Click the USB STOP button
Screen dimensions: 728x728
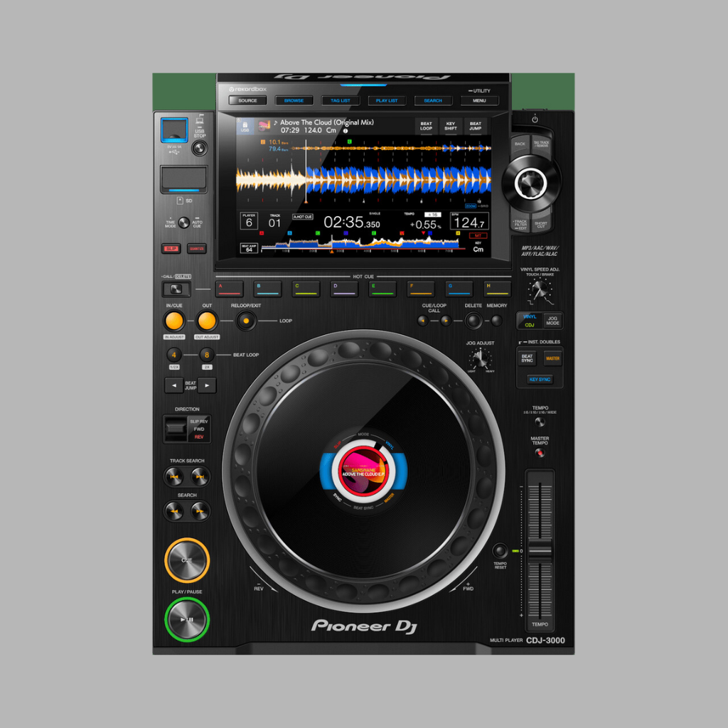click(x=200, y=149)
